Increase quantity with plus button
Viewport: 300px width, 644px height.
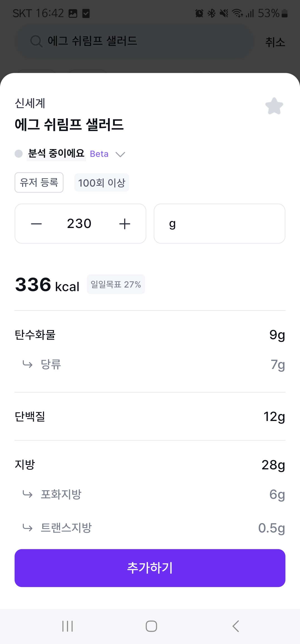125,224
